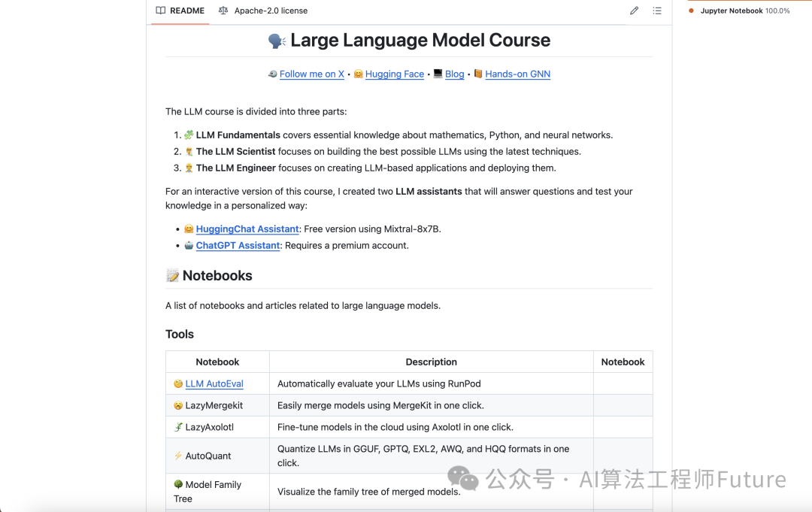Click 'Visualize the family tree' description cell

point(432,491)
